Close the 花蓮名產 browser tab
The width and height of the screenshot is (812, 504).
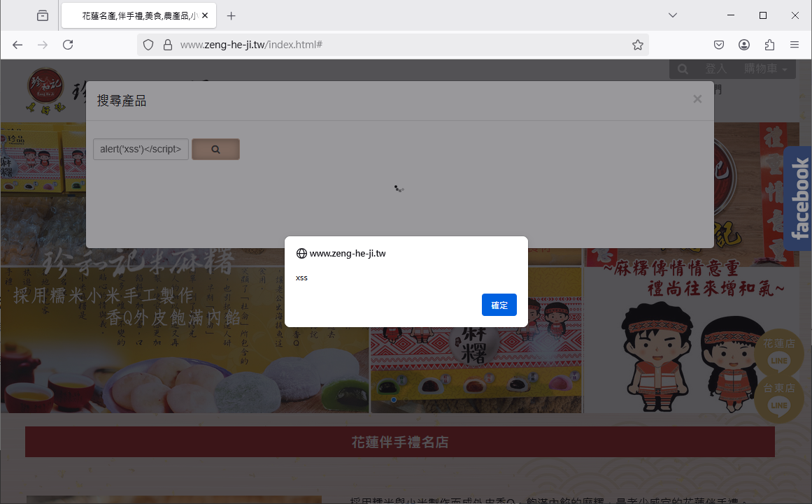pyautogui.click(x=205, y=15)
